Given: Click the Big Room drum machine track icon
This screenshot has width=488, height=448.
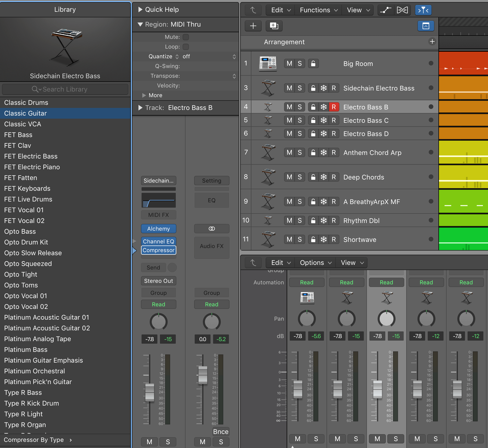Looking at the screenshot, I should point(268,63).
